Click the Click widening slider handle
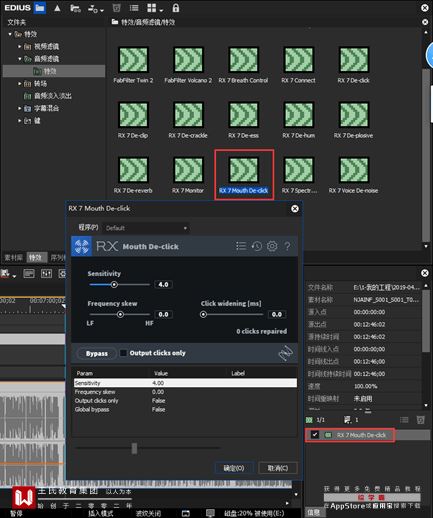The image size is (433, 518). pos(203,314)
